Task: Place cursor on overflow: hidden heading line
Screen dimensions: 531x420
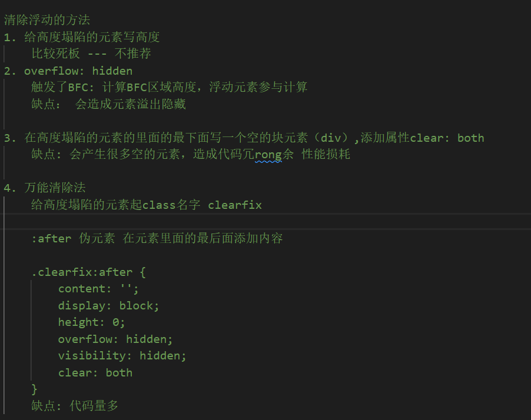Action: tap(68, 71)
